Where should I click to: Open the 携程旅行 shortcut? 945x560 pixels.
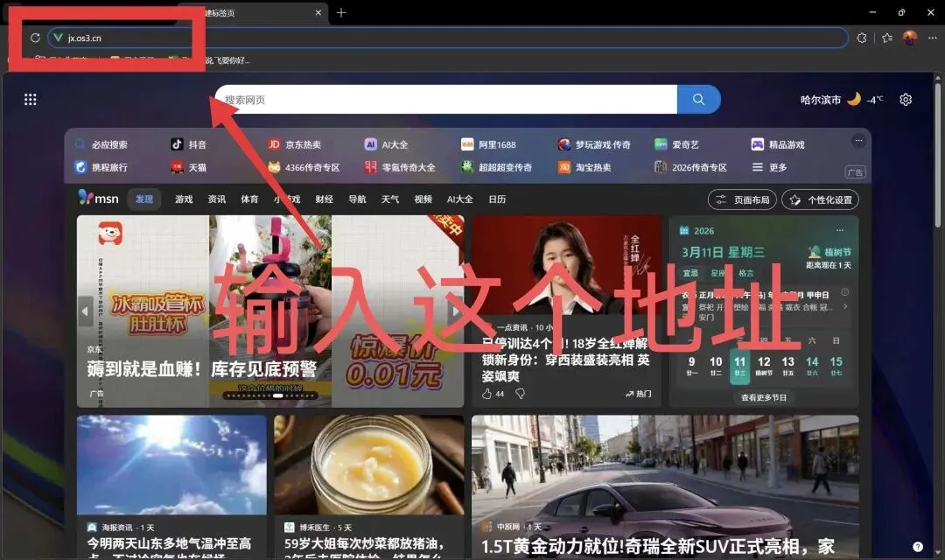(101, 167)
